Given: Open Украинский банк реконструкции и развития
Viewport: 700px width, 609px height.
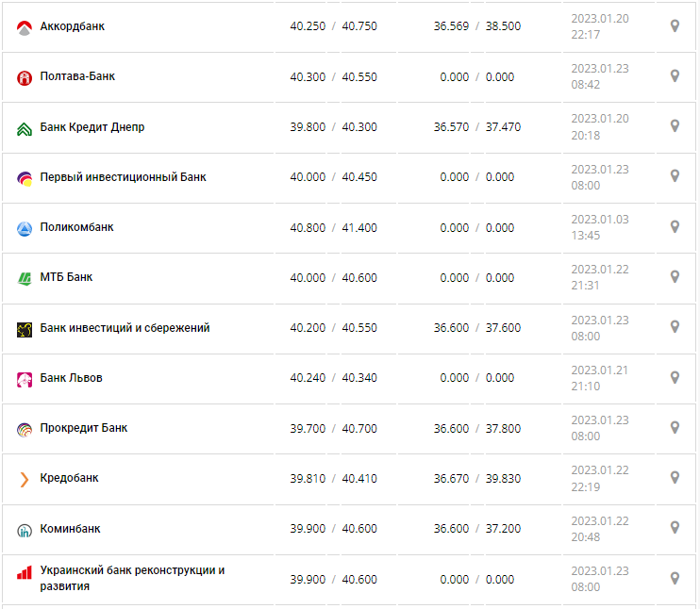Looking at the screenshot, I should (132, 578).
